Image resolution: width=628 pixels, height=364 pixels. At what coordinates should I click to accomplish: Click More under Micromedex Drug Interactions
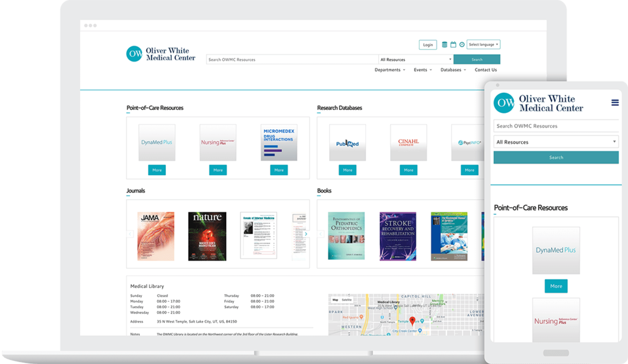coord(279,170)
